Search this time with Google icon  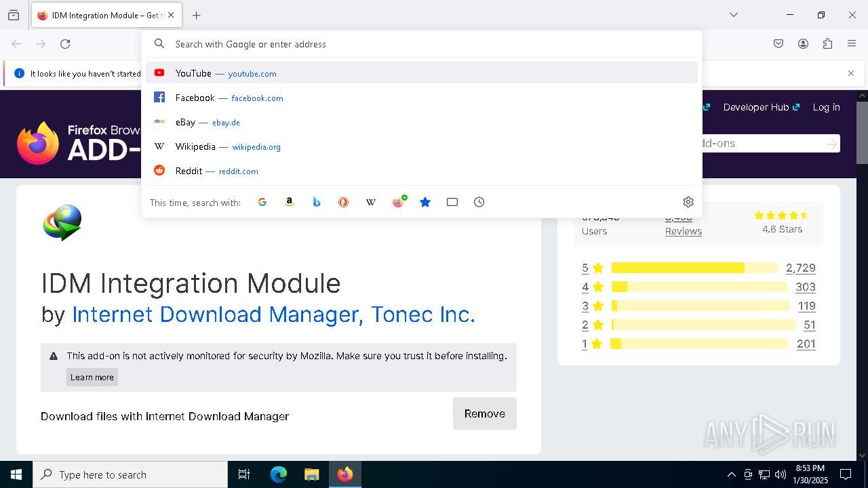click(x=262, y=202)
